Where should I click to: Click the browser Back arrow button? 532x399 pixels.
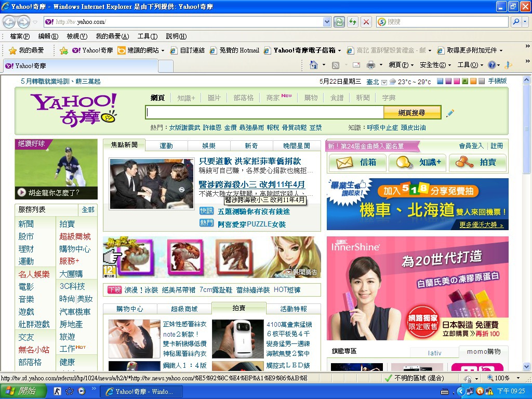[x=9, y=22]
